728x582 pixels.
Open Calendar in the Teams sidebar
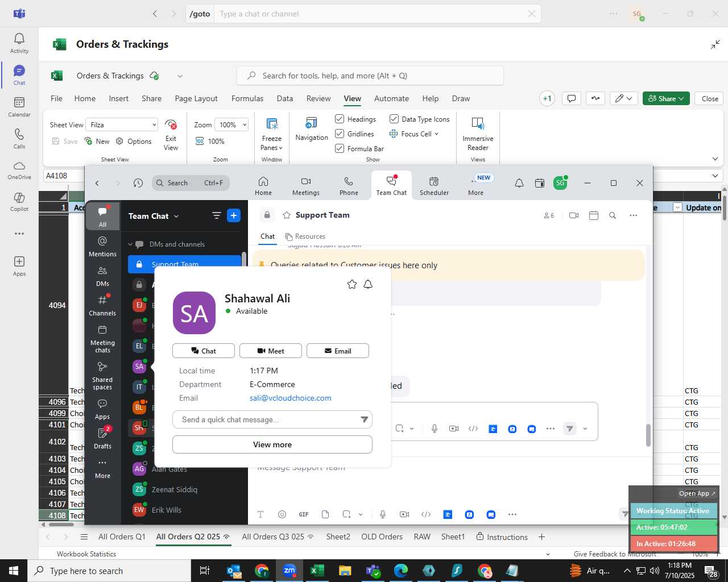point(19,107)
